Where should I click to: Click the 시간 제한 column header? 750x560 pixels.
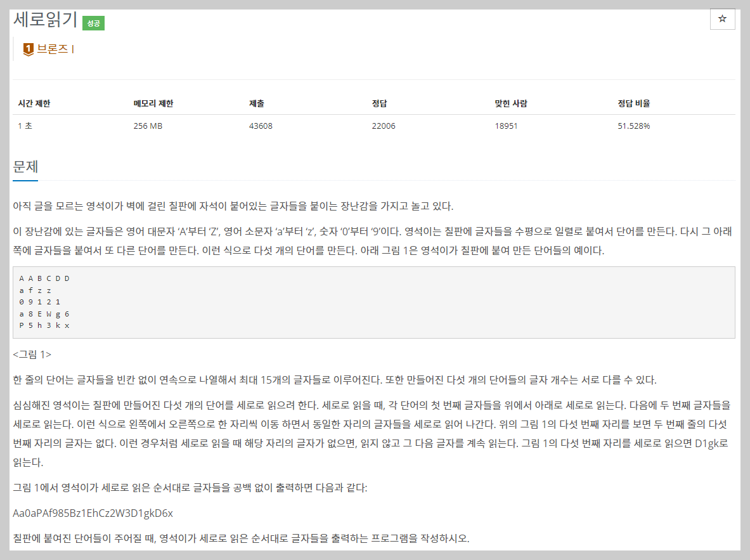[x=34, y=103]
